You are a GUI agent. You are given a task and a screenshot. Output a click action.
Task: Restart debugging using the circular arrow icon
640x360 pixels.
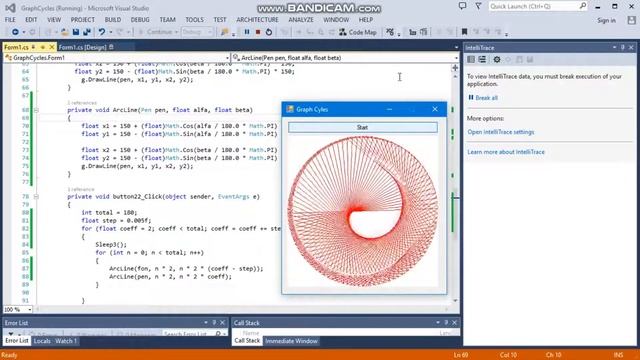pyautogui.click(x=269, y=32)
